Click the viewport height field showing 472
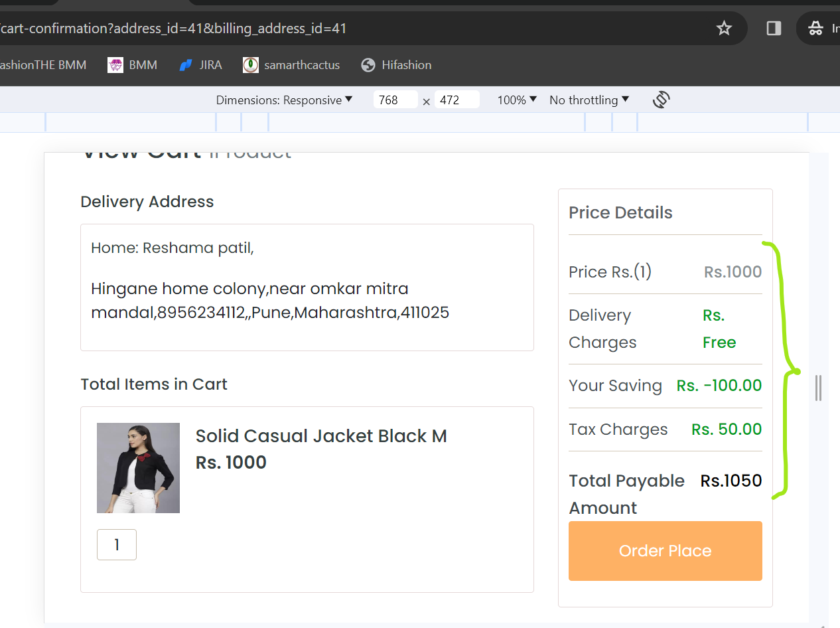 (457, 100)
